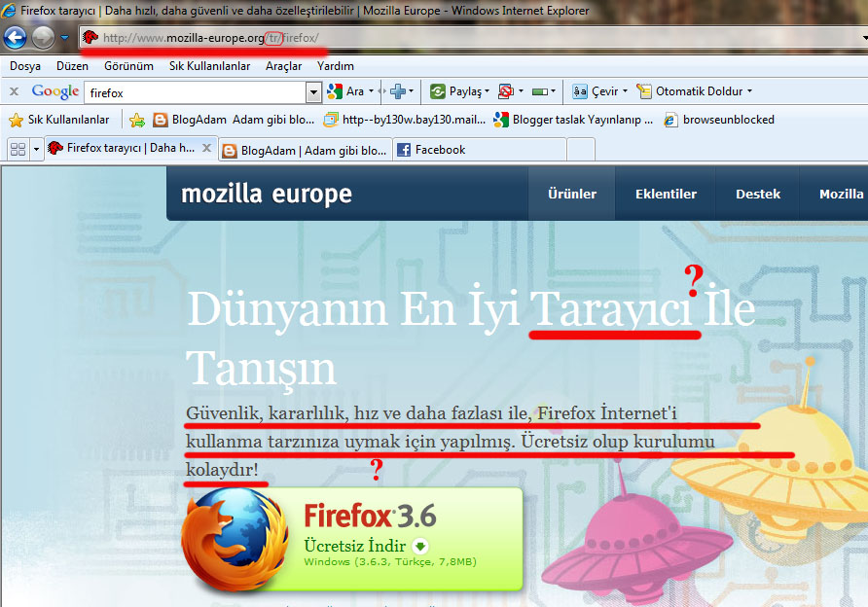Expand the Çevir dropdown arrow
The height and width of the screenshot is (607, 868).
(625, 91)
